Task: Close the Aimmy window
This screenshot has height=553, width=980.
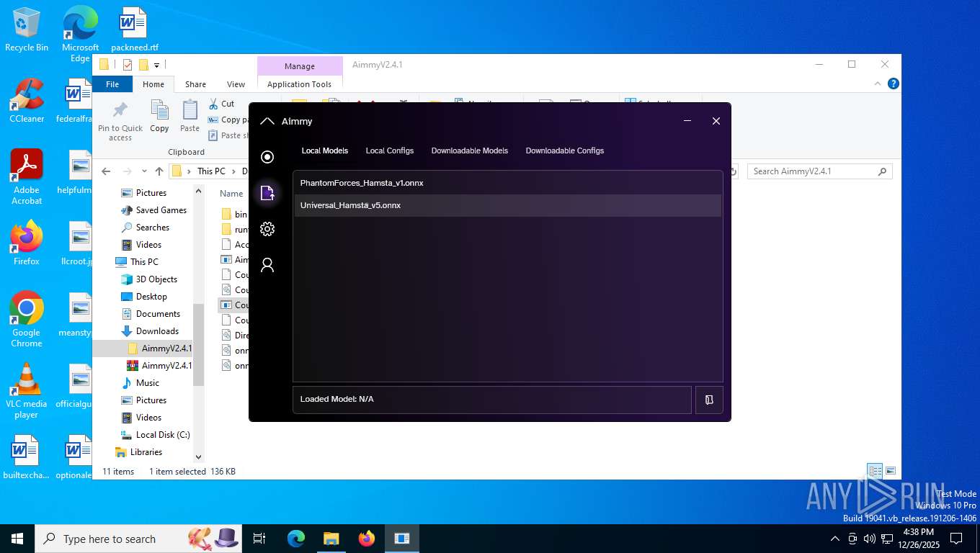Action: pyautogui.click(x=716, y=121)
